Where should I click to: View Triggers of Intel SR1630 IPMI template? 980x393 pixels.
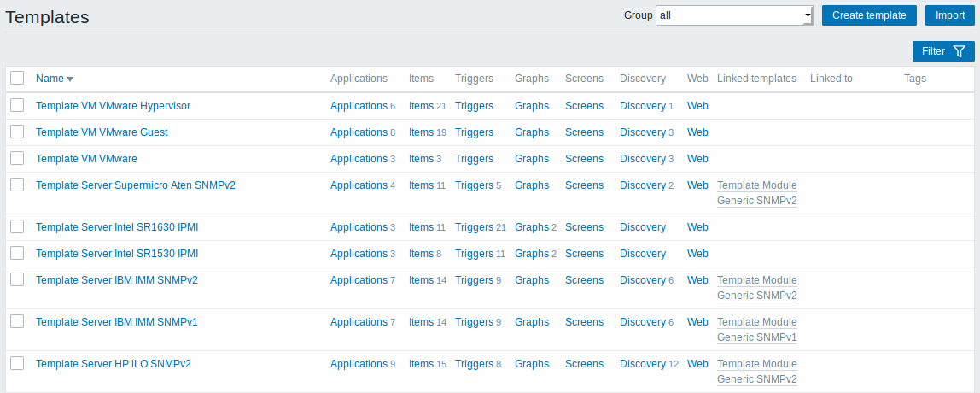(474, 227)
